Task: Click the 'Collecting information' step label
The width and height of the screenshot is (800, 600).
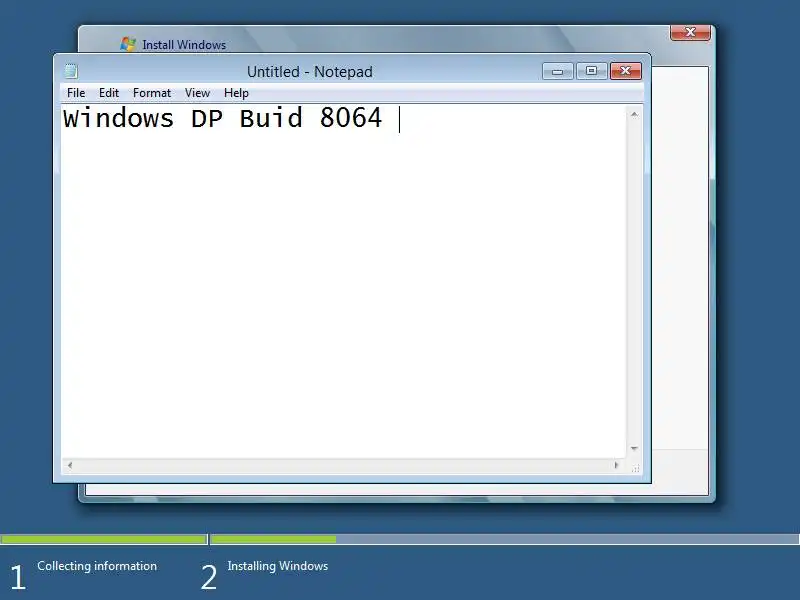Action: (x=97, y=566)
